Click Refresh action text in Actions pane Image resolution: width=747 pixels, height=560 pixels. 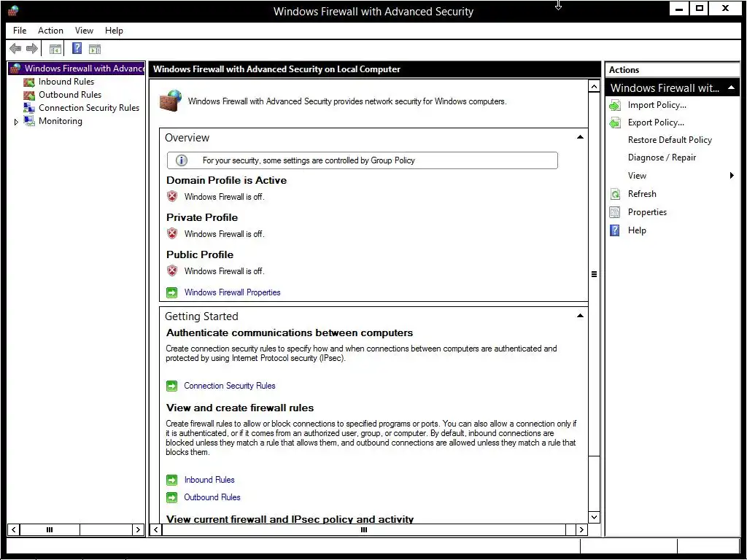(642, 194)
